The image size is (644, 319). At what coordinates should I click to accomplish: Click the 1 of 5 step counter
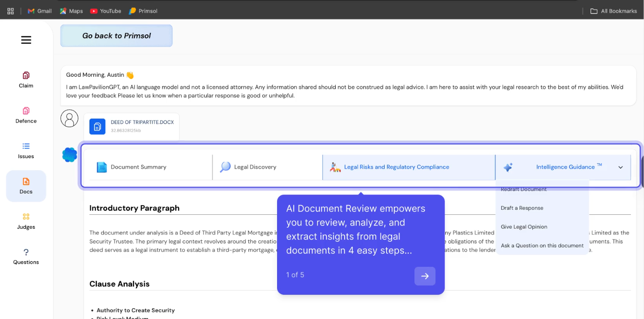[295, 275]
